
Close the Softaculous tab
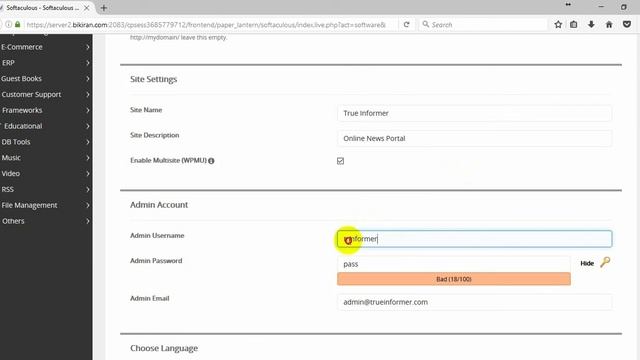tap(87, 8)
